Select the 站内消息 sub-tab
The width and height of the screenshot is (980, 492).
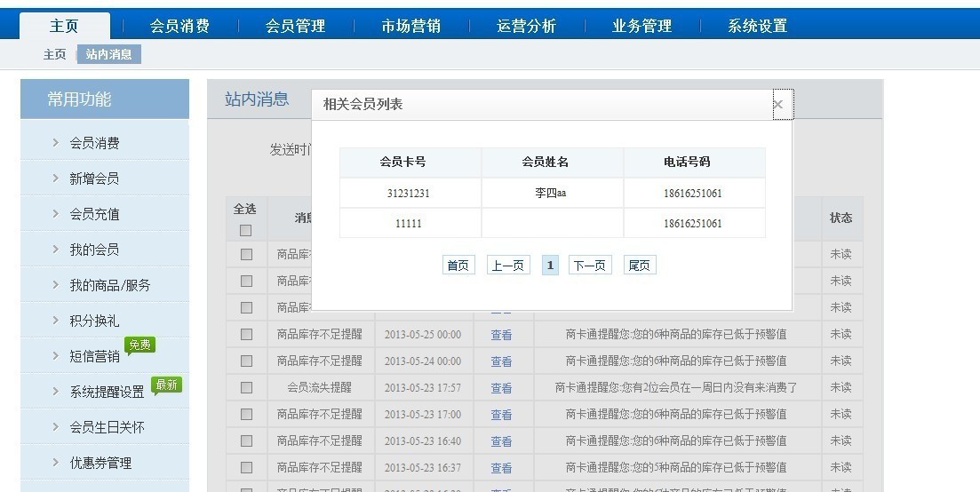click(x=109, y=54)
